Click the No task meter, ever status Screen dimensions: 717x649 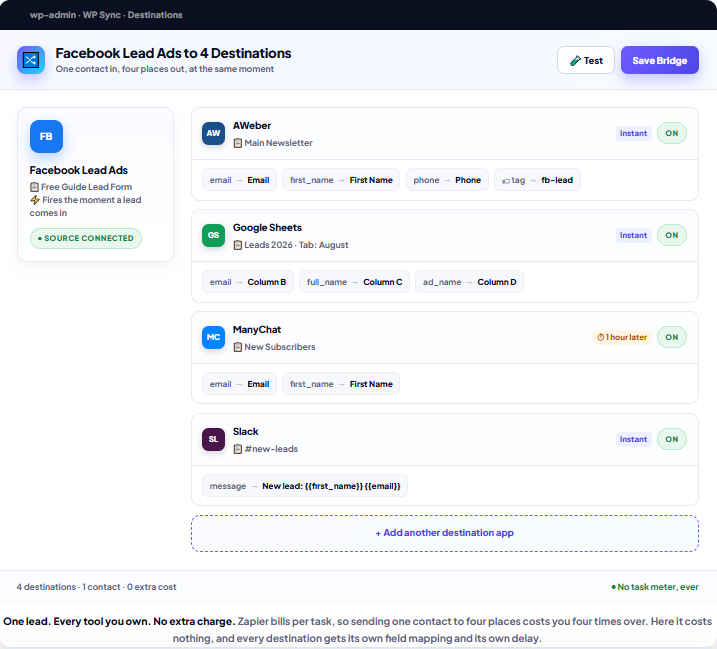(655, 587)
